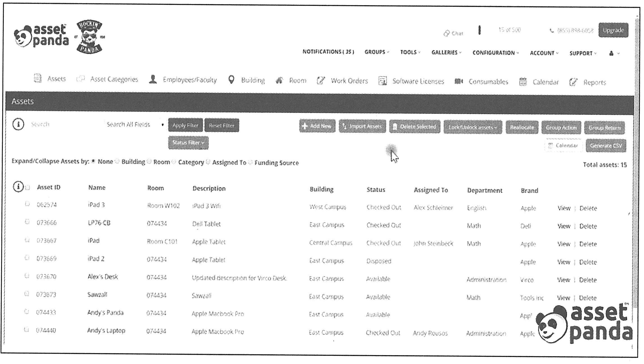Click the Building location pin icon
The height and width of the screenshot is (364, 644).
(231, 80)
